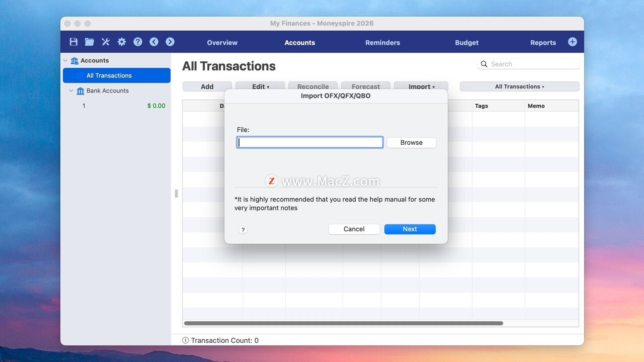Collapse the Bank Accounts group
The image size is (644, 362).
[71, 91]
